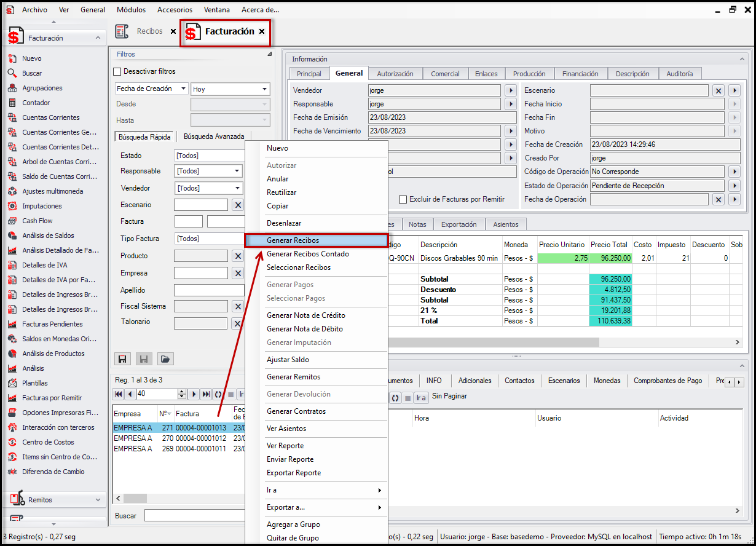756x546 pixels.
Task: Click the Buscar input field under the list
Action: point(194,516)
